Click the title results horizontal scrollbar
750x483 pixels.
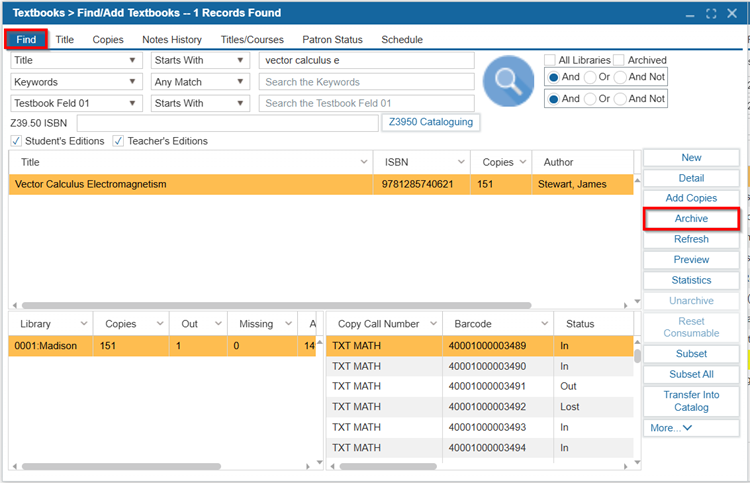pyautogui.click(x=276, y=305)
